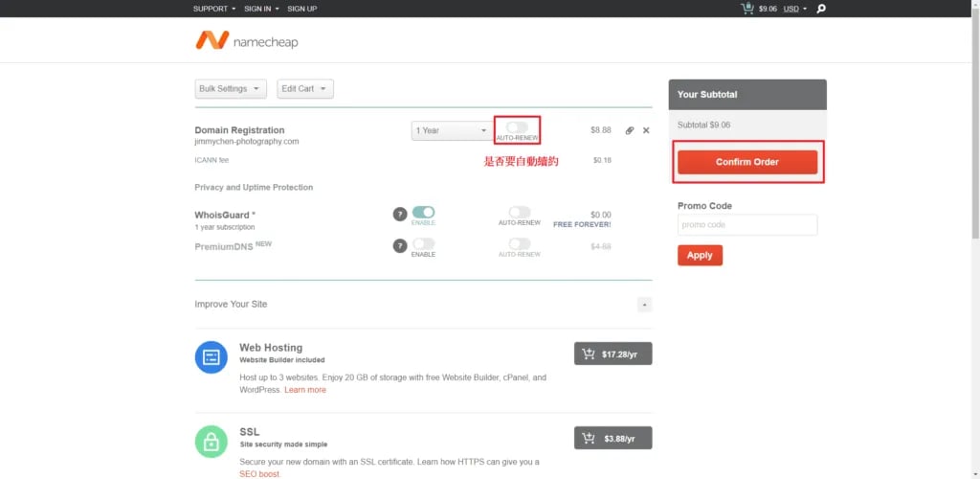Screen dimensions: 980x479
Task: Click the link icon beside domain price
Action: tap(630, 130)
